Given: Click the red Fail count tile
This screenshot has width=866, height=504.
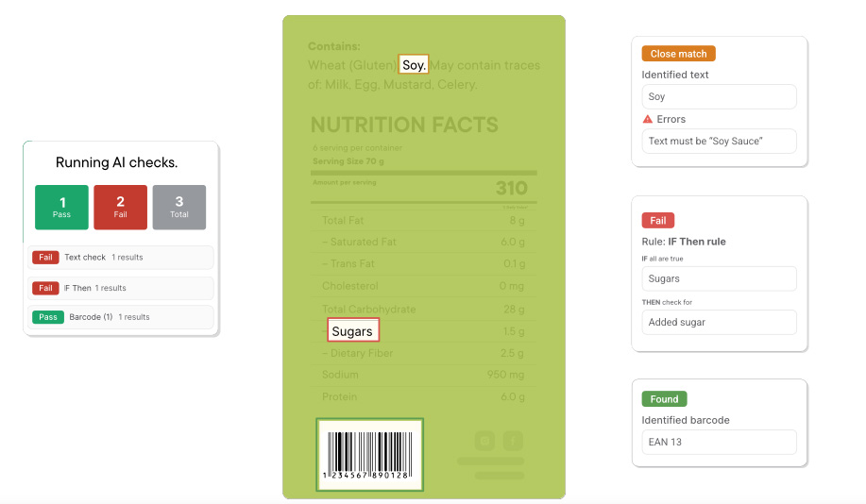Looking at the screenshot, I should 120,207.
